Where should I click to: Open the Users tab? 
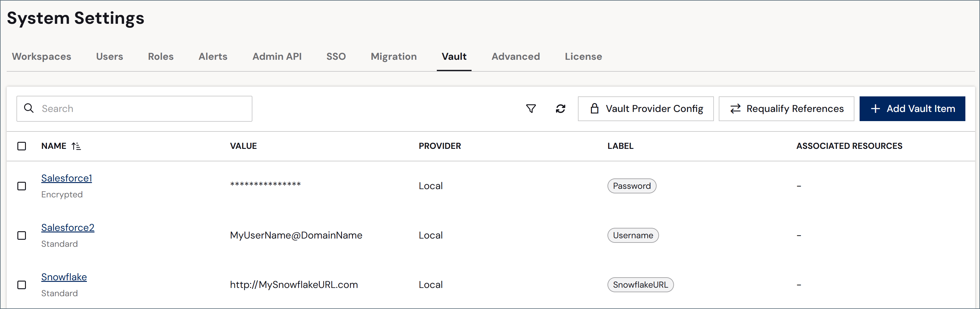coord(109,57)
